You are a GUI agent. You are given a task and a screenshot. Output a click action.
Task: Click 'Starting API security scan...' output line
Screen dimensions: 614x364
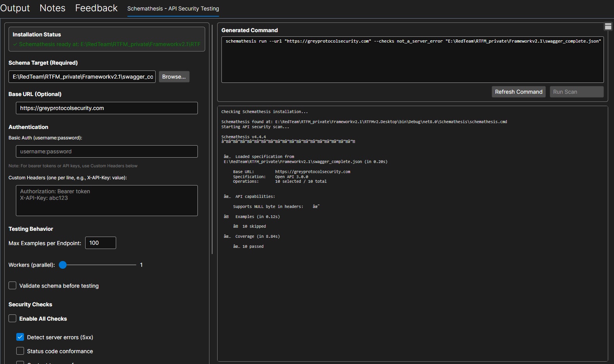coord(255,127)
